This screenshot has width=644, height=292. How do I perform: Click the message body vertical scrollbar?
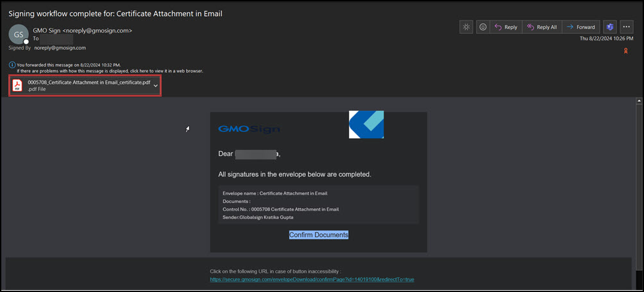pos(639,188)
